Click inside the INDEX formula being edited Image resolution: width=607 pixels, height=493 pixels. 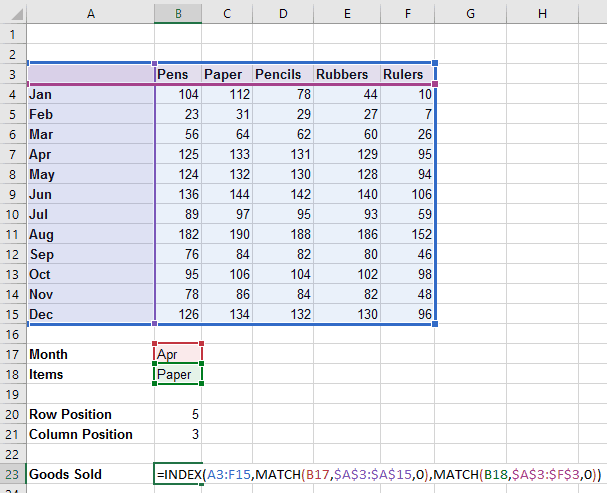click(380, 474)
